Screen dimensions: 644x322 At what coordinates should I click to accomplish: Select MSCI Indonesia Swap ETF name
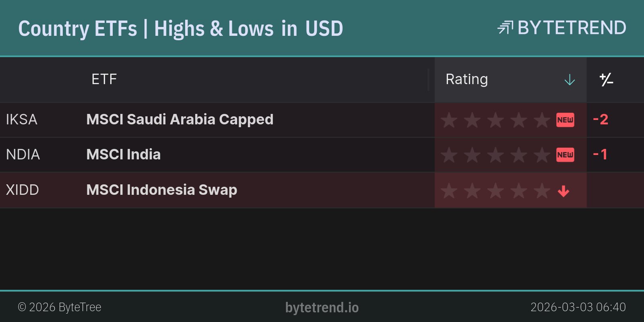pyautogui.click(x=161, y=190)
